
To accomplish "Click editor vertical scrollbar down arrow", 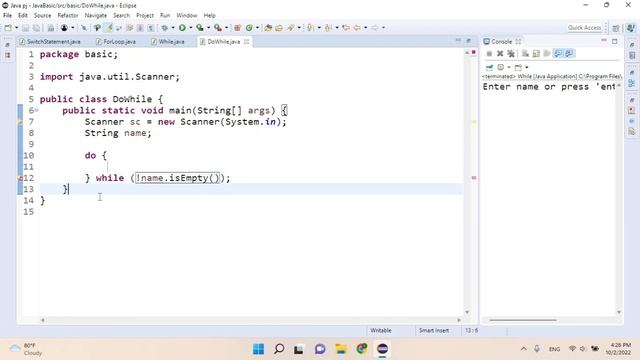I will pyautogui.click(x=467, y=312).
